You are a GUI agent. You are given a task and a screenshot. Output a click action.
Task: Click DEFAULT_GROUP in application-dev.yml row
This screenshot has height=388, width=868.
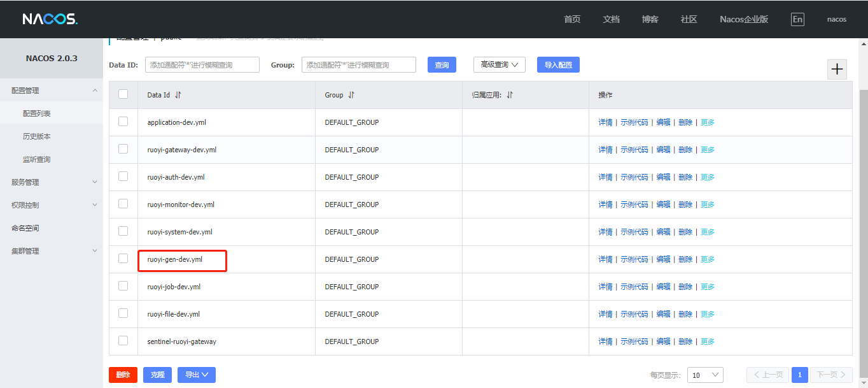coord(352,122)
